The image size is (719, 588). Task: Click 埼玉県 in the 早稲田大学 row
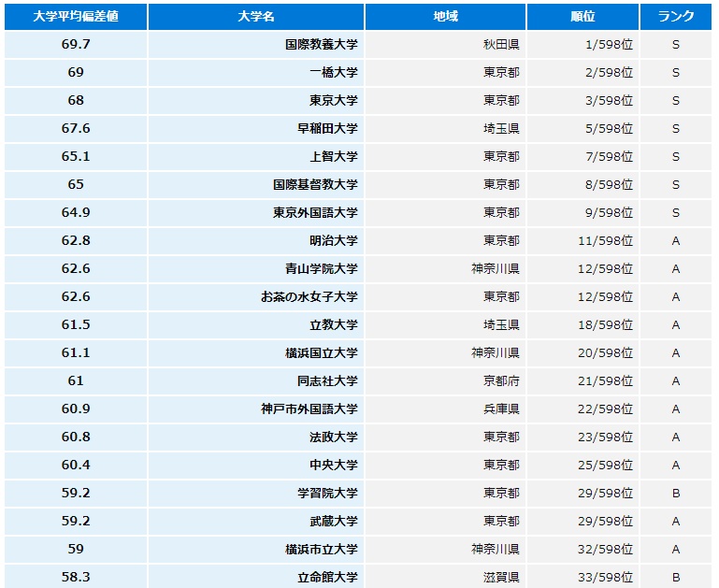[501, 128]
